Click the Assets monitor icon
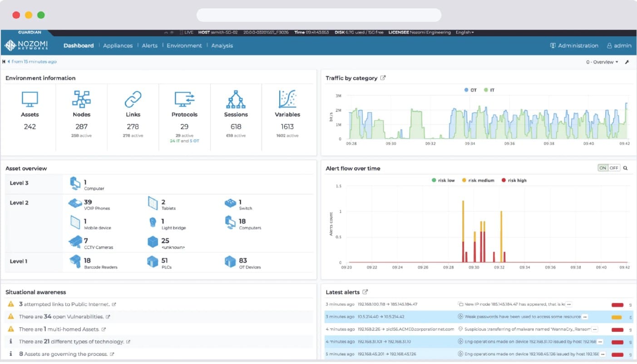 tap(30, 99)
